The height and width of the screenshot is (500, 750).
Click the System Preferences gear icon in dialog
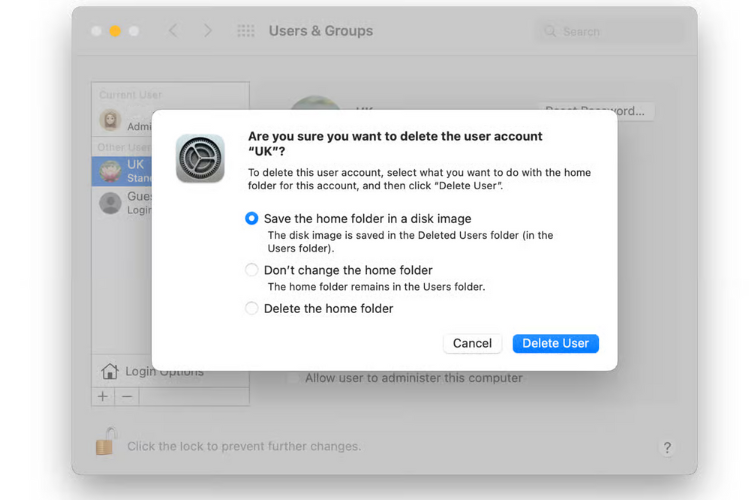[200, 158]
